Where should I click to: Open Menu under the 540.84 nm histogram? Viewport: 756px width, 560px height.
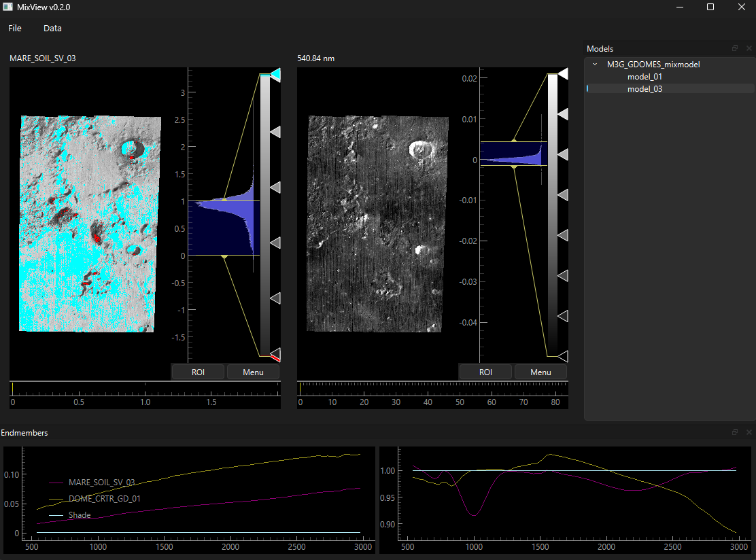pyautogui.click(x=540, y=372)
